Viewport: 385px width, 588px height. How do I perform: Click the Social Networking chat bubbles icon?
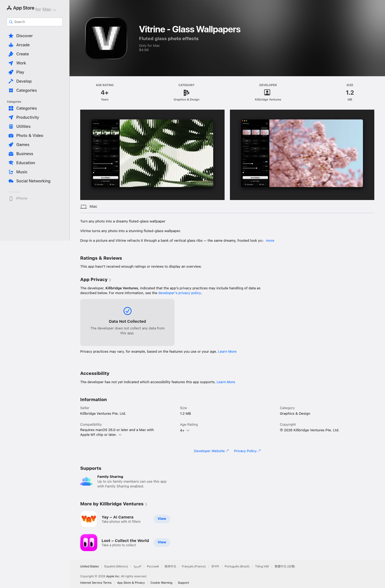(x=11, y=181)
